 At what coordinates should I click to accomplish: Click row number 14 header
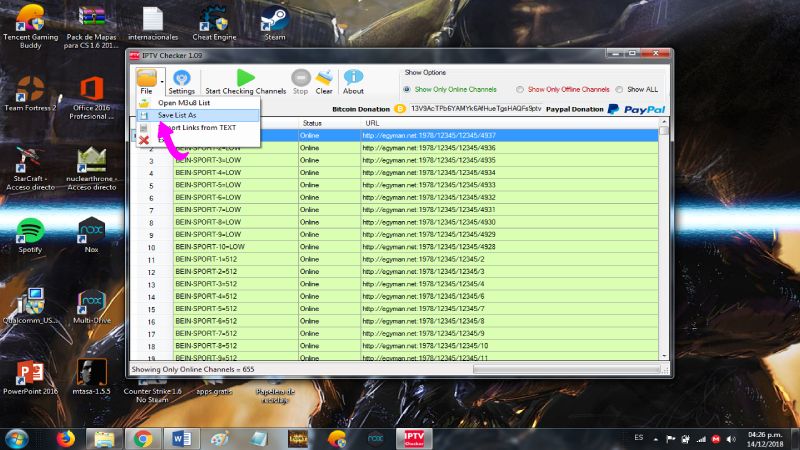(x=152, y=297)
